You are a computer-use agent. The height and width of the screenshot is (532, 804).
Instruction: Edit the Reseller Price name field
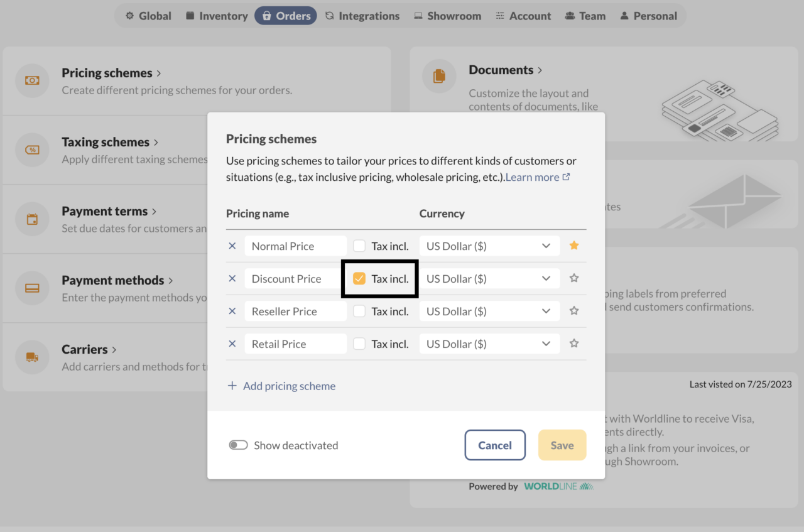click(296, 312)
